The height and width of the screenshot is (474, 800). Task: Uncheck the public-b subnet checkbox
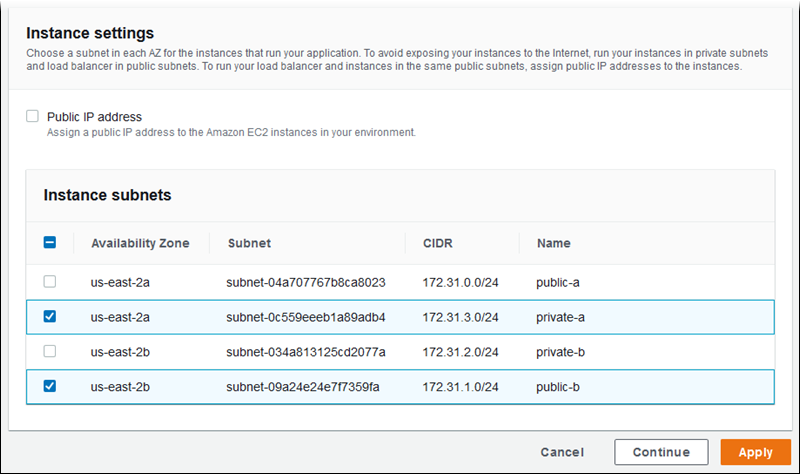pos(50,386)
